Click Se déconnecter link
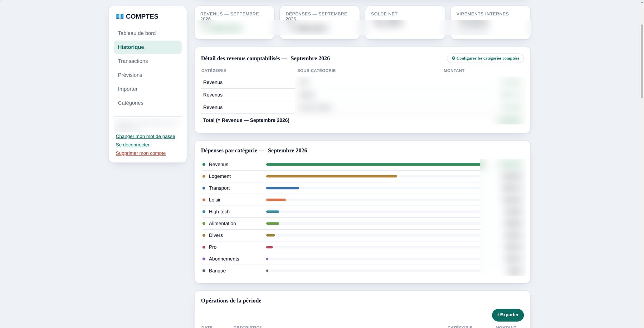 132,145
